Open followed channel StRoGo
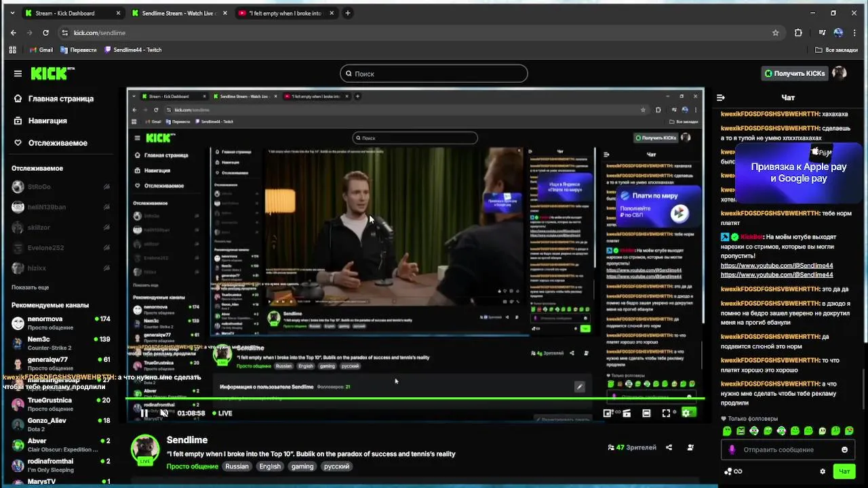This screenshot has width=868, height=488. 61,186
